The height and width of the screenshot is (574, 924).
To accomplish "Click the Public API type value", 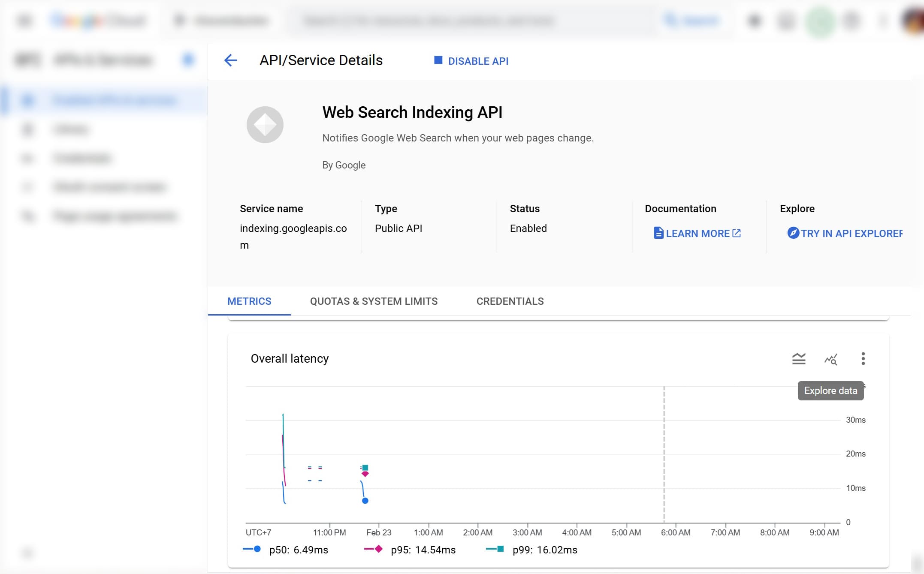I will [399, 228].
